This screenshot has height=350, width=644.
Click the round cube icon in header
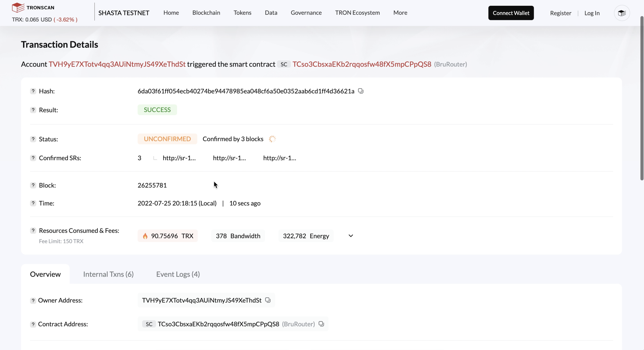click(622, 13)
